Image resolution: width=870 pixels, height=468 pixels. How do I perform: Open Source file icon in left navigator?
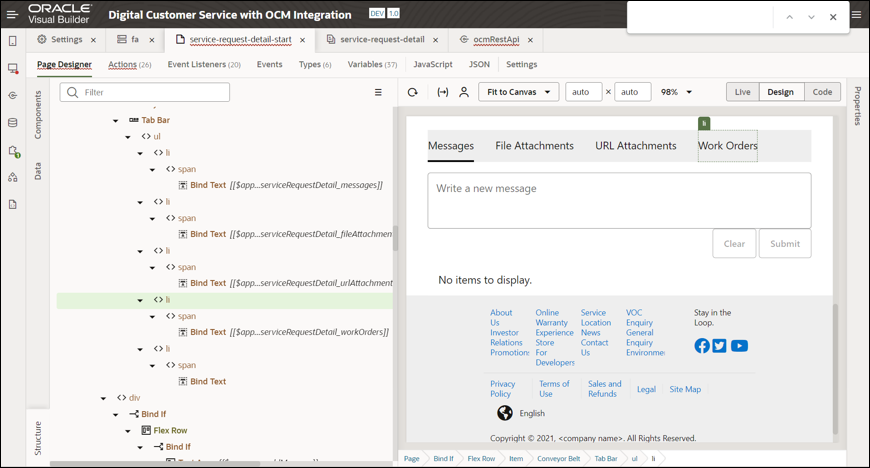pyautogui.click(x=13, y=204)
